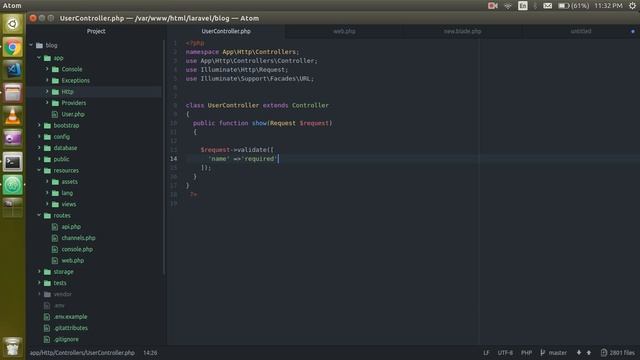The width and height of the screenshot is (640, 360).
Task: Click the 2801 files git status icon
Action: pyautogui.click(x=604, y=352)
